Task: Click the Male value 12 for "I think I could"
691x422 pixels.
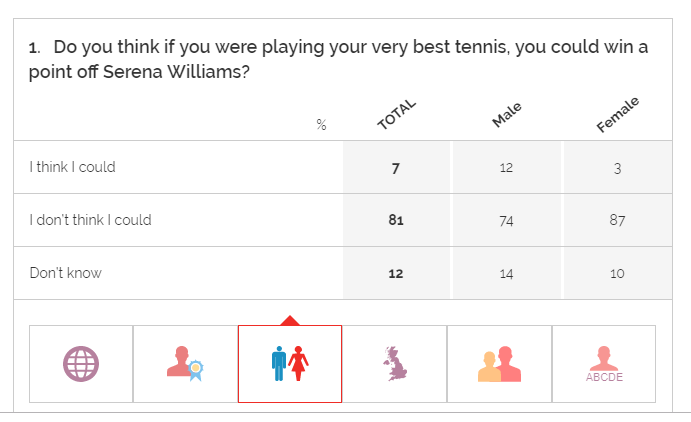Action: pos(506,167)
